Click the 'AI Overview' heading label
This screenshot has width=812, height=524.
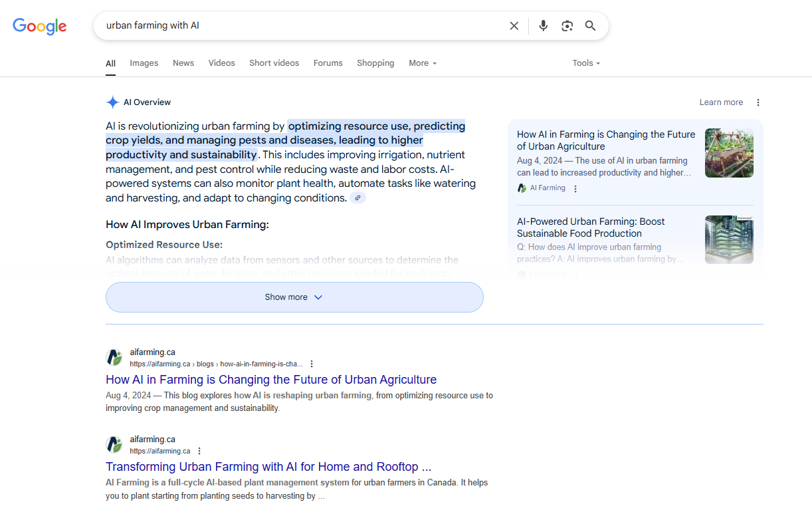tap(147, 102)
